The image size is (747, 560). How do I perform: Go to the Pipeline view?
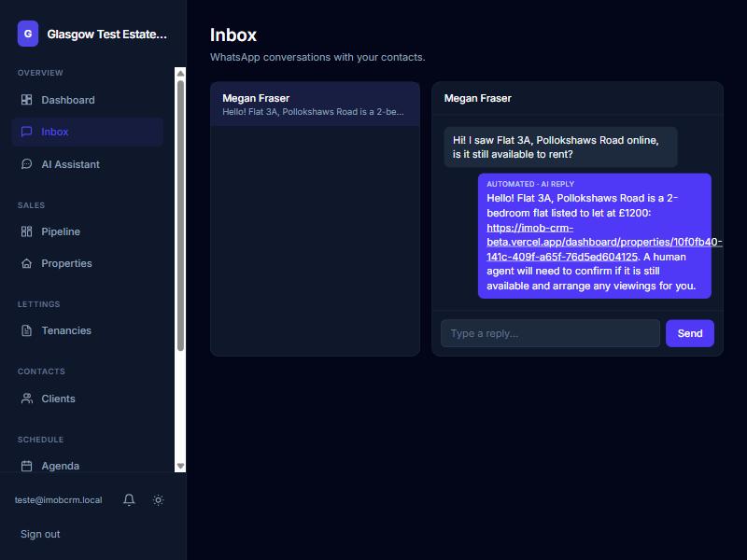coord(87,231)
